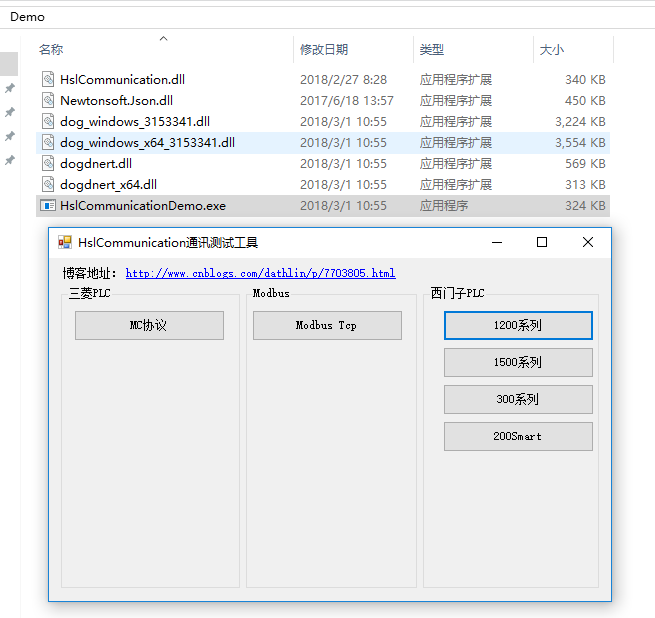The height and width of the screenshot is (618, 655).
Task: Click the 324 KB size value
Action: point(585,206)
